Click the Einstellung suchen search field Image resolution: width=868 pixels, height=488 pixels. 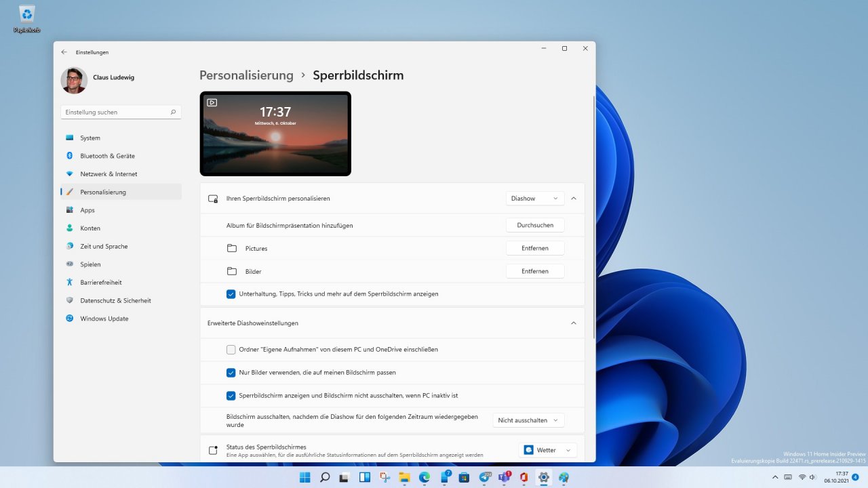pyautogui.click(x=121, y=112)
